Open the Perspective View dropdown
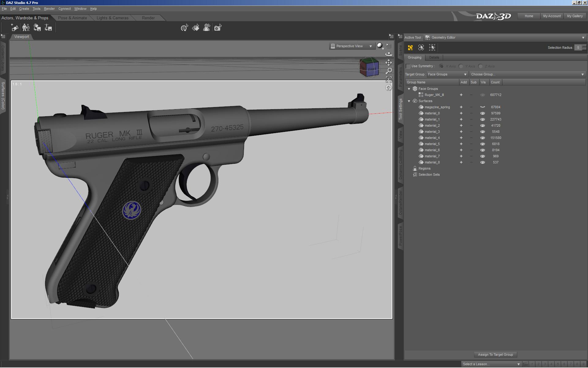 point(352,46)
